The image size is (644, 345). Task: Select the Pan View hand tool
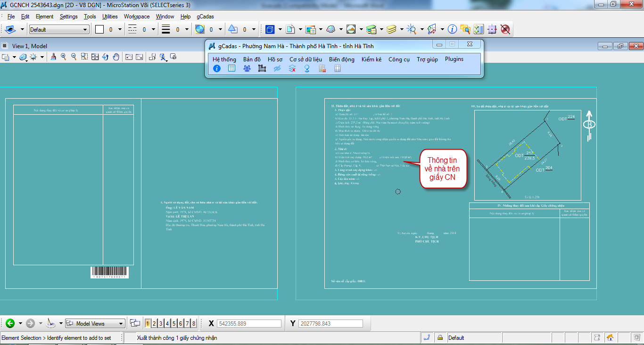(116, 57)
